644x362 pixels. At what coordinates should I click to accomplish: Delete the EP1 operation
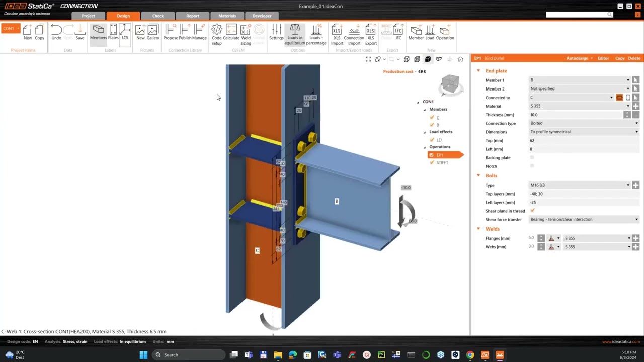(x=634, y=58)
